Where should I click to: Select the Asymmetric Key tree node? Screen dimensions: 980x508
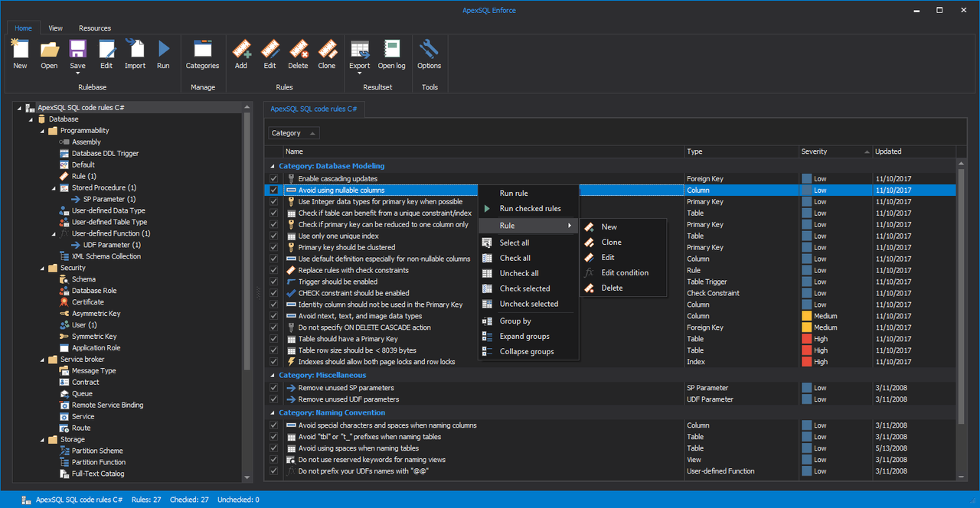tap(96, 314)
